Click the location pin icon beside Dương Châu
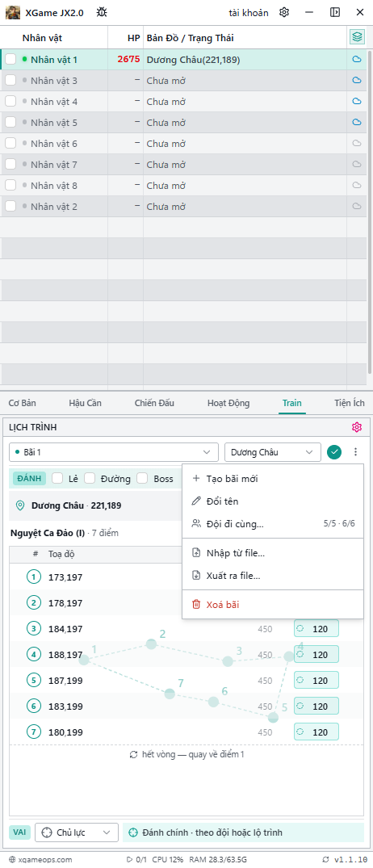The image size is (373, 868). click(20, 505)
